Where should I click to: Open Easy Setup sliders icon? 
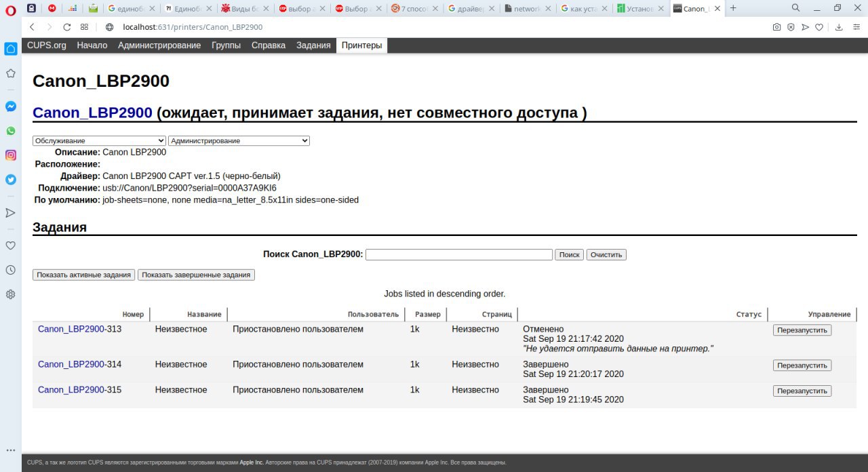[x=855, y=27]
